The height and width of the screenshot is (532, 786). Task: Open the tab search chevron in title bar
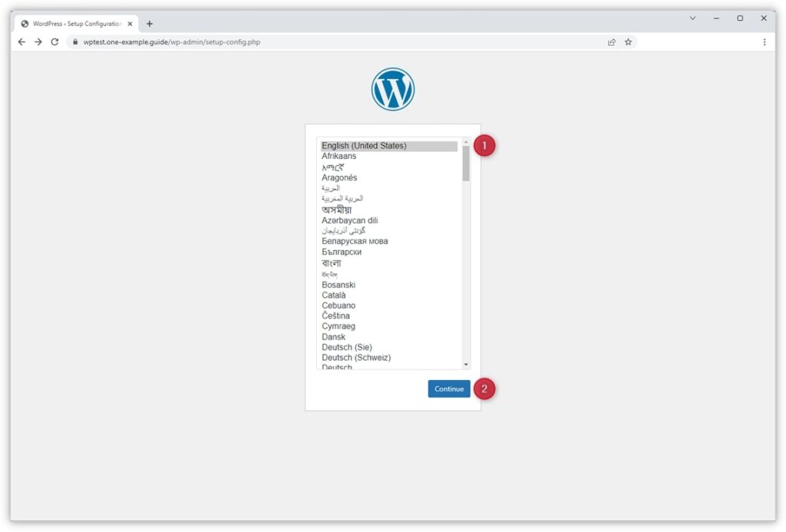point(692,18)
